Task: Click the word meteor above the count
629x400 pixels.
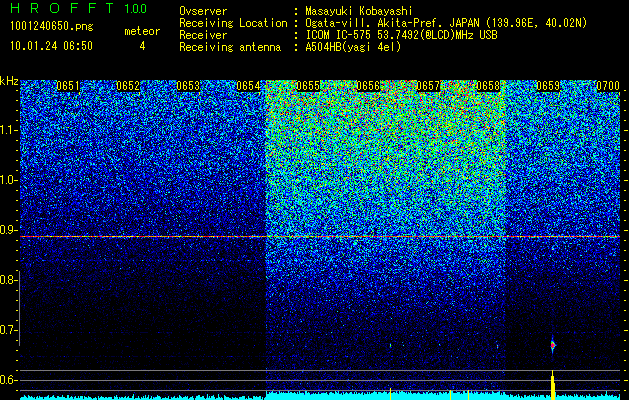Action: [142, 31]
